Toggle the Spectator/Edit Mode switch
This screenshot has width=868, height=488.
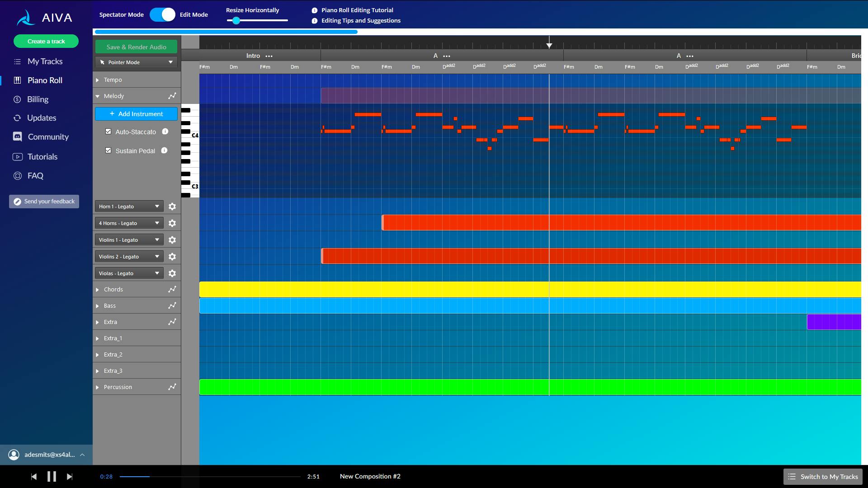[x=162, y=14]
